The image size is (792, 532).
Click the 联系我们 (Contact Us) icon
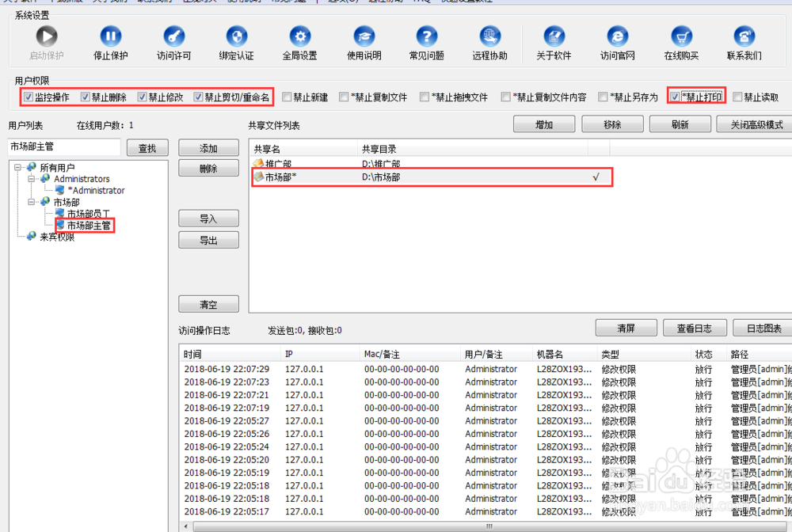click(744, 36)
